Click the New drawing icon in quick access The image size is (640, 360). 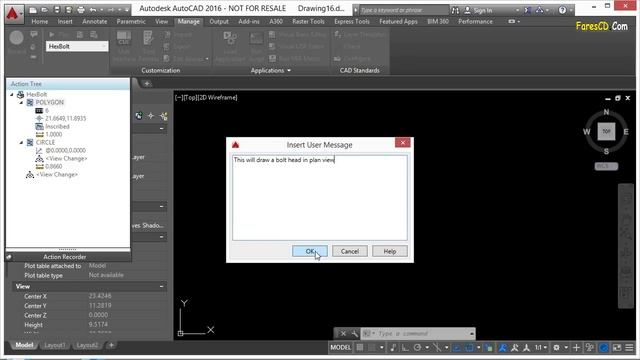(33, 10)
